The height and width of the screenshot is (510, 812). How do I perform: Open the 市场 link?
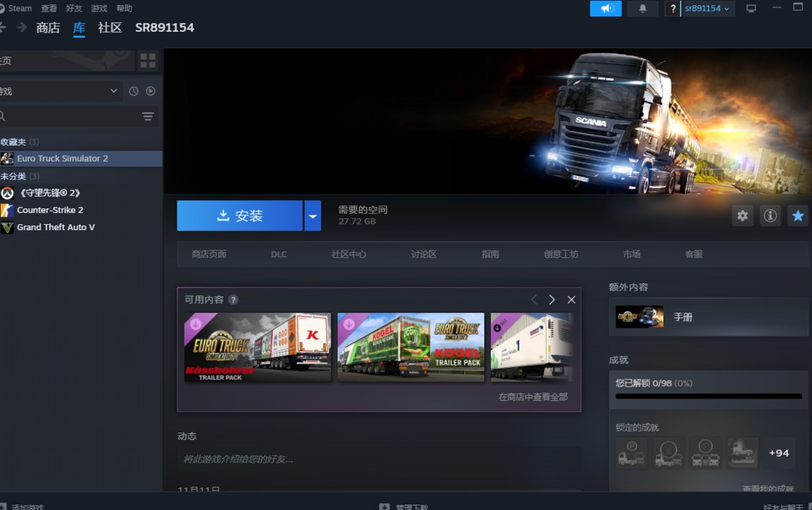point(632,254)
